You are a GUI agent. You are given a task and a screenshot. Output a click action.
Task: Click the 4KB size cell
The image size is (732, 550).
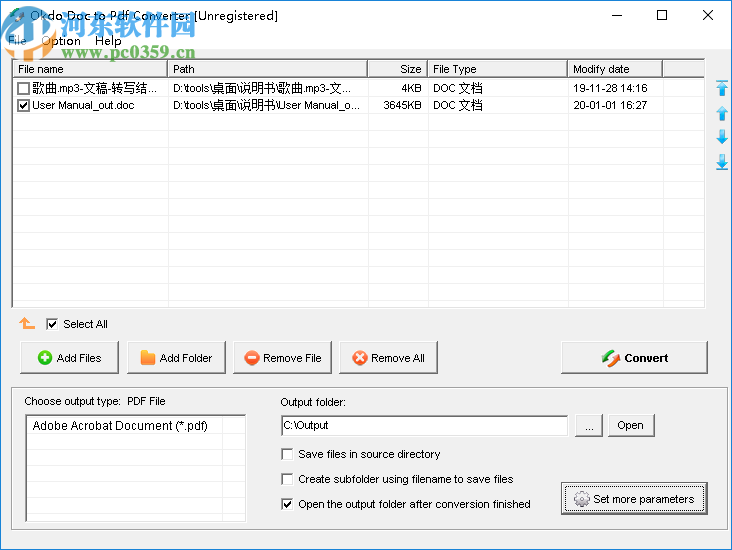(411, 88)
